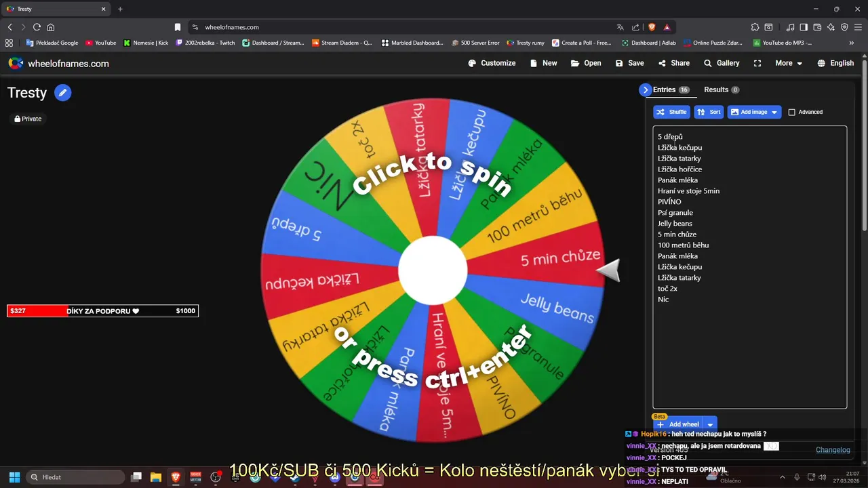The image size is (868, 488).
Task: Go to the browser home page icon
Action: 51,27
